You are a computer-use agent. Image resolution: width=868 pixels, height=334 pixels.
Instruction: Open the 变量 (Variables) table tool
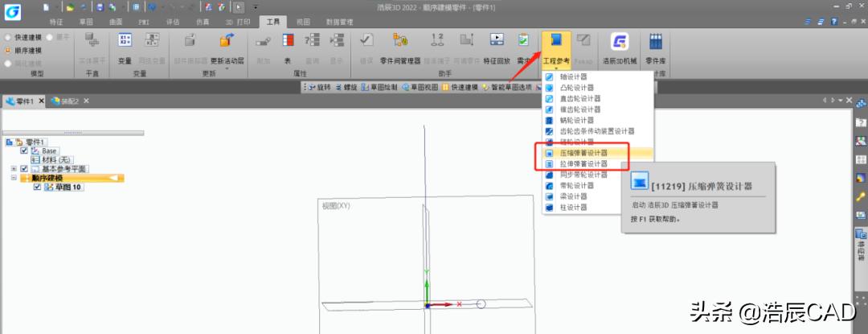125,48
